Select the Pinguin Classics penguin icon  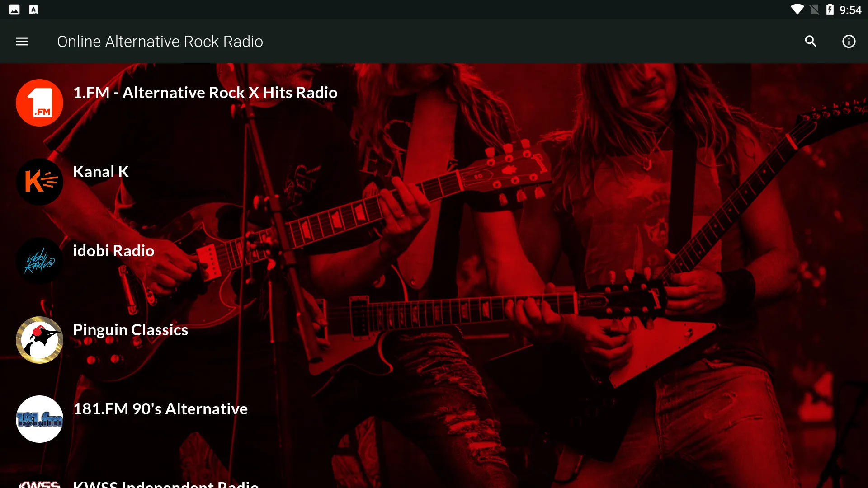coord(39,340)
